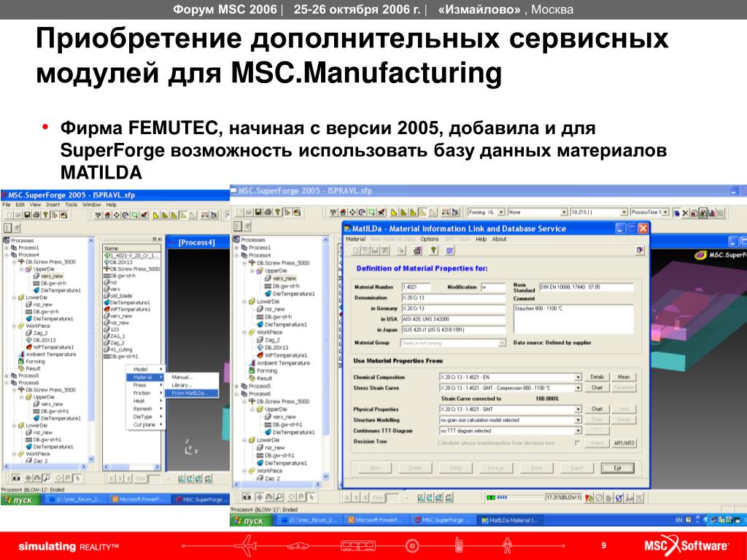Click Print icon in left SuperForge toolbar
Screen dimensions: 747x560
pos(36,215)
